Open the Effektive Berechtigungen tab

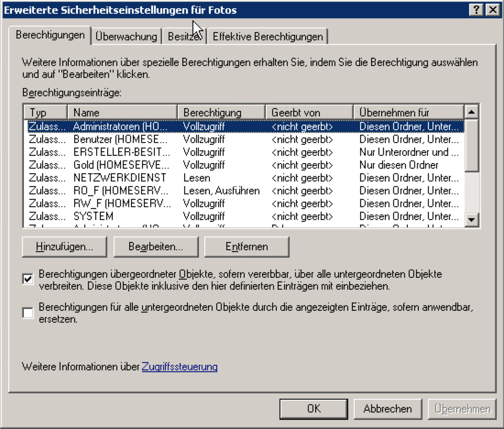point(268,37)
